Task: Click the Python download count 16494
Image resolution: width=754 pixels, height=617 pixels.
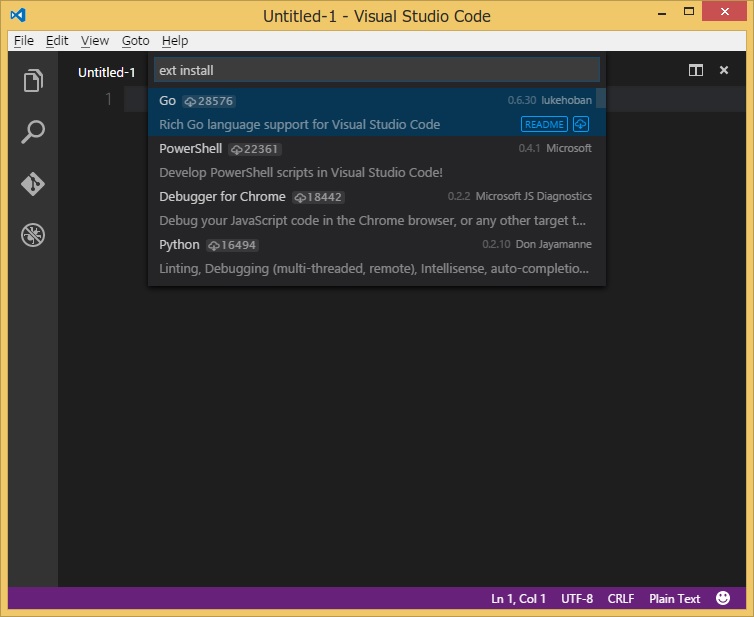Action: (x=233, y=245)
